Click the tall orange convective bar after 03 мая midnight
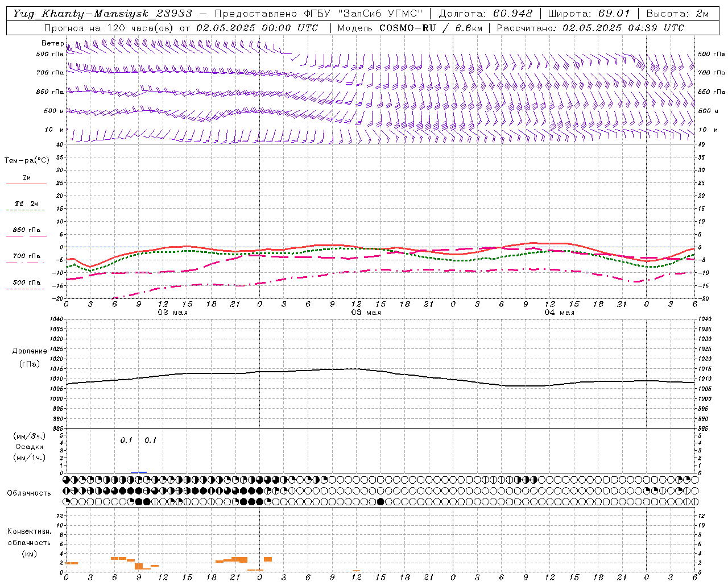 [x=268, y=559]
